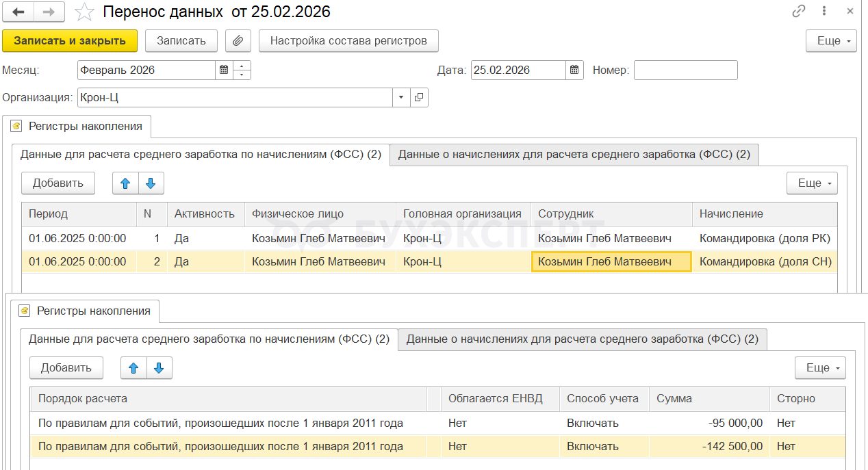This screenshot has width=868, height=470.
Task: Open calendar picker for Месяц field
Action: pos(224,70)
